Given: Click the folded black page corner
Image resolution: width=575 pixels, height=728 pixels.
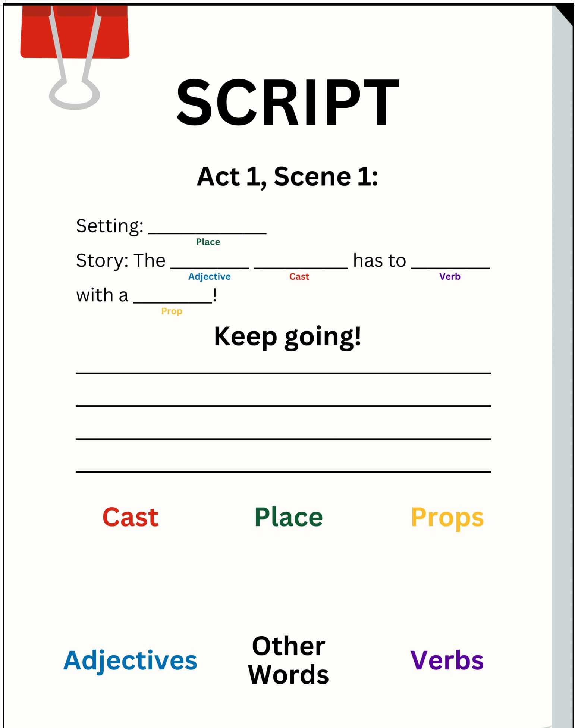Looking at the screenshot, I should click(563, 15).
